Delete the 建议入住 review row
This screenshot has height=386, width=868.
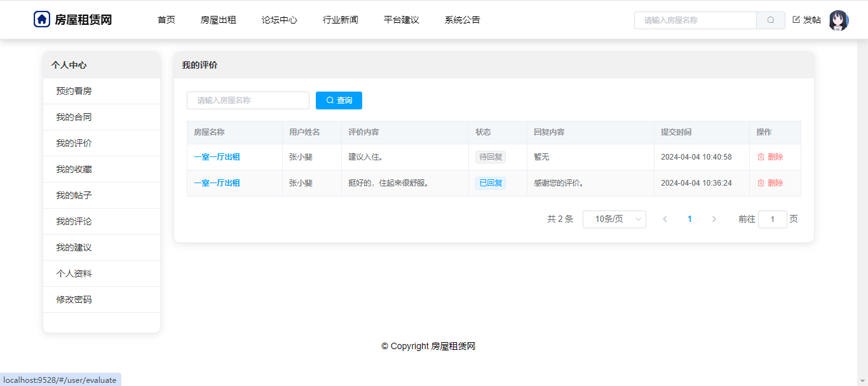click(x=770, y=157)
